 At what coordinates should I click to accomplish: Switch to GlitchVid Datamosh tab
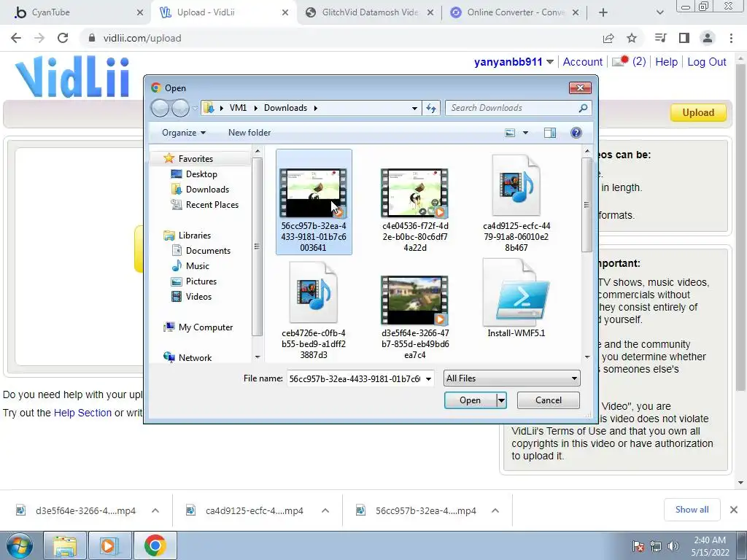pos(368,12)
